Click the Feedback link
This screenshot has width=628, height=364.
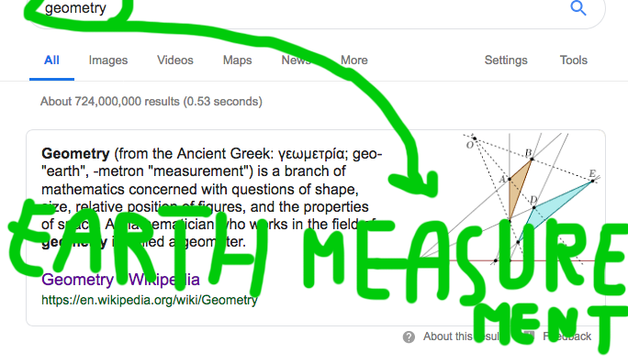(x=566, y=336)
